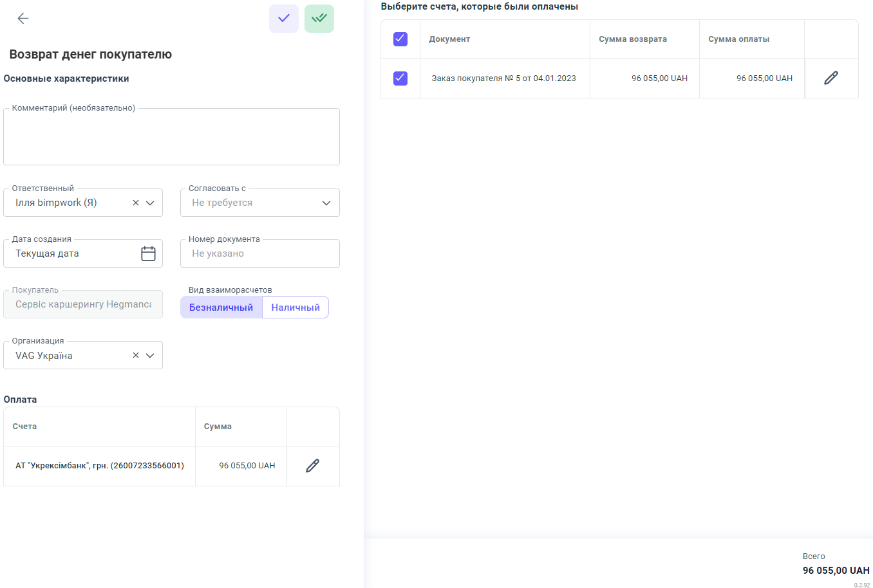Toggle the select-all checkbox in the table header
This screenshot has width=873, height=588.
[x=400, y=39]
